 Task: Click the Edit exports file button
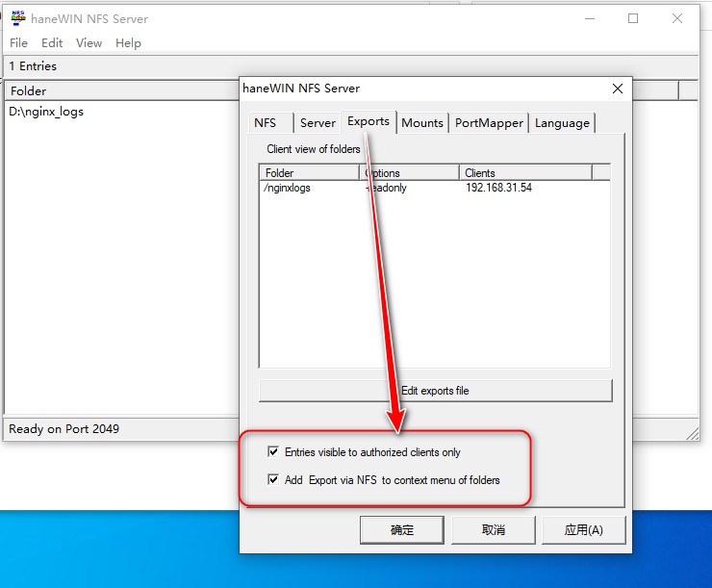pos(435,391)
